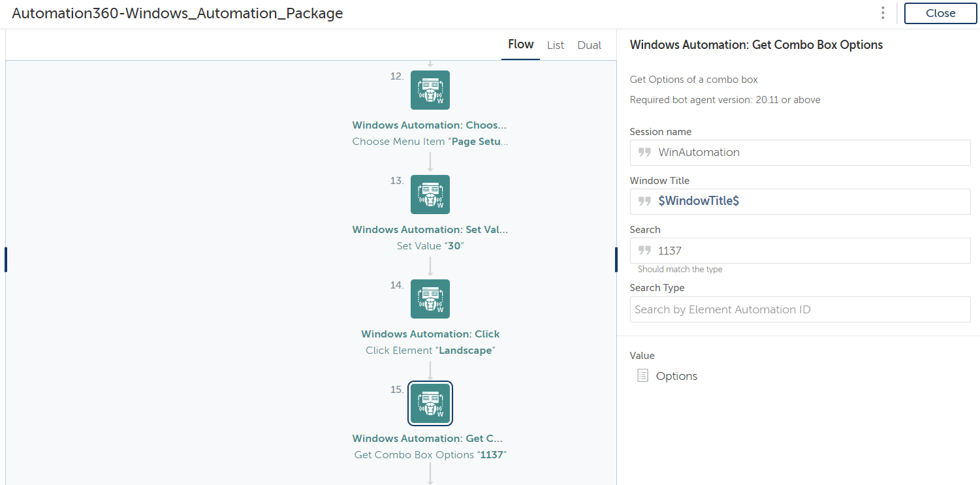Click the quote icon in Window Title field

tap(644, 201)
